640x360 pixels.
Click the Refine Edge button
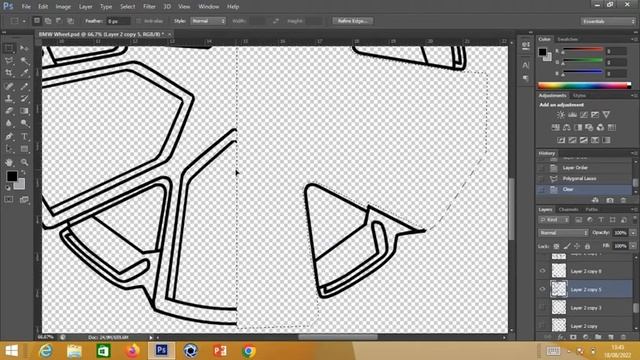click(x=353, y=21)
